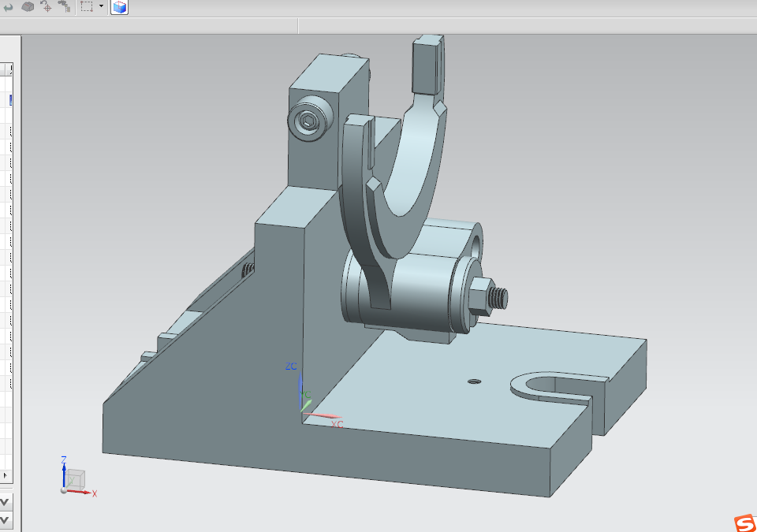The height and width of the screenshot is (532, 757).
Task: Expand the lower chevron section below left panel
Action: (5, 520)
